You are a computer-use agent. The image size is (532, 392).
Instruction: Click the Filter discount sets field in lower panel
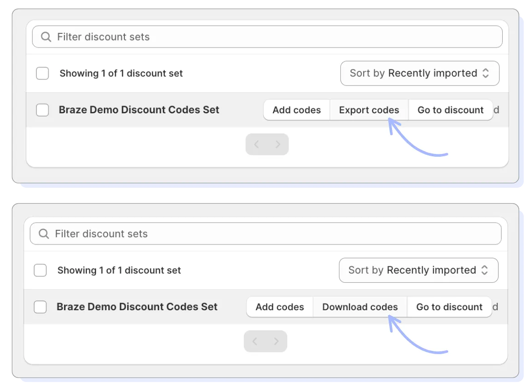pos(265,233)
